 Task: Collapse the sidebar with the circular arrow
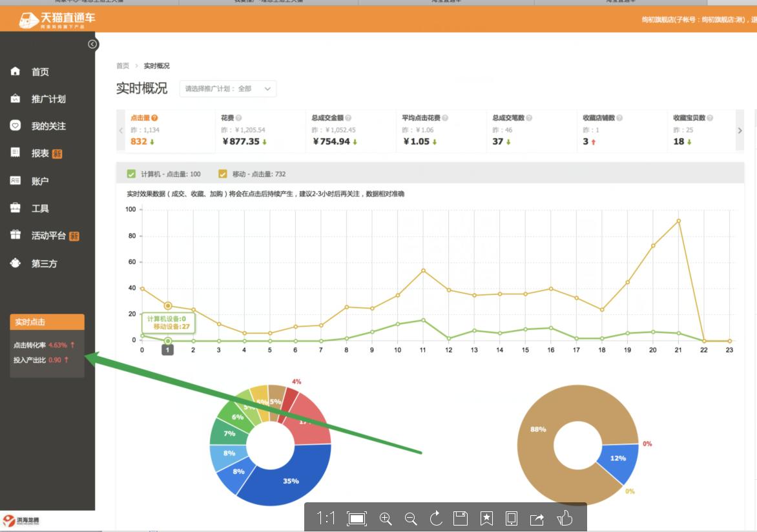[x=92, y=44]
